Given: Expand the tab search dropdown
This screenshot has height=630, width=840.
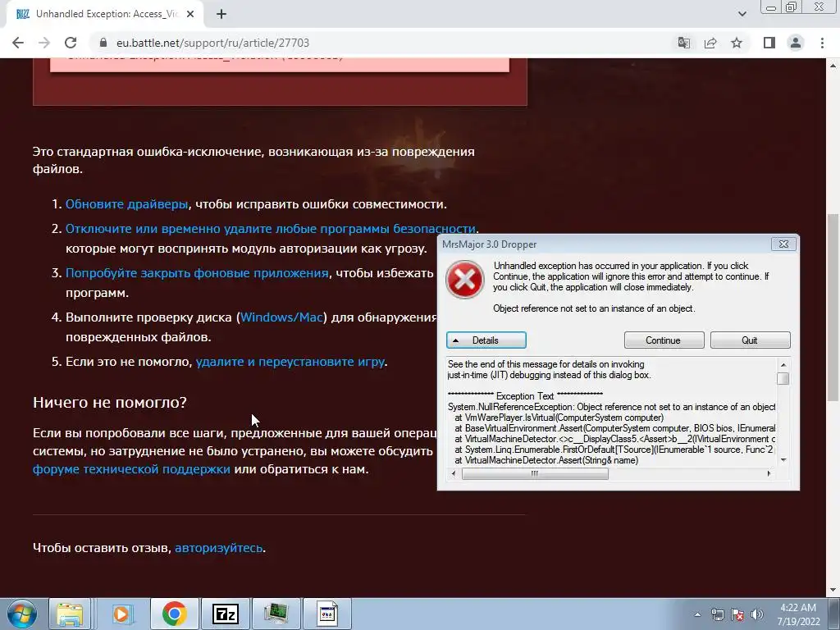Looking at the screenshot, I should [742, 14].
